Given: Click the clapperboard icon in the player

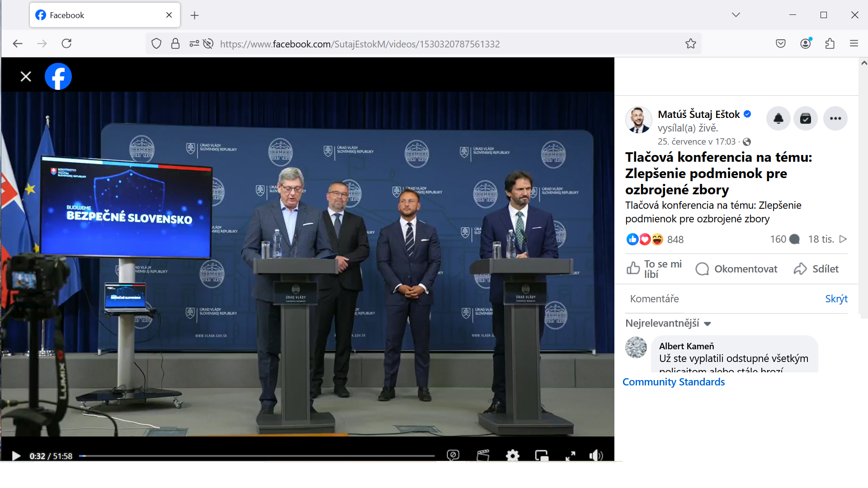Looking at the screenshot, I should click(x=483, y=455).
